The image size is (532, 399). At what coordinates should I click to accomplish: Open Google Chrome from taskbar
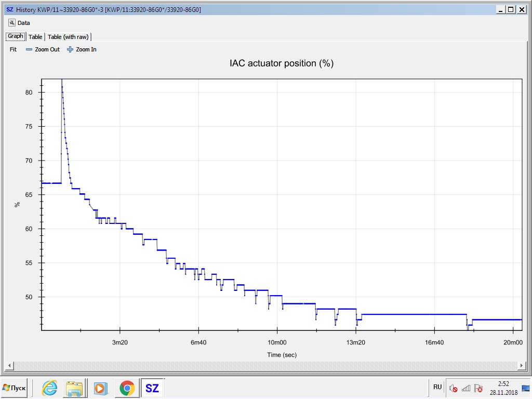coord(126,388)
